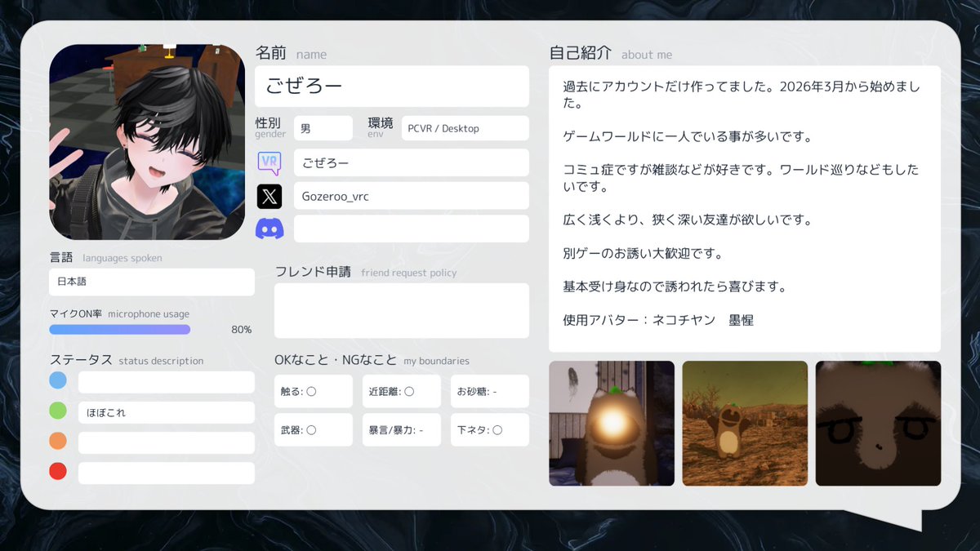Click the red status color dot
980x551 pixels.
click(58, 471)
